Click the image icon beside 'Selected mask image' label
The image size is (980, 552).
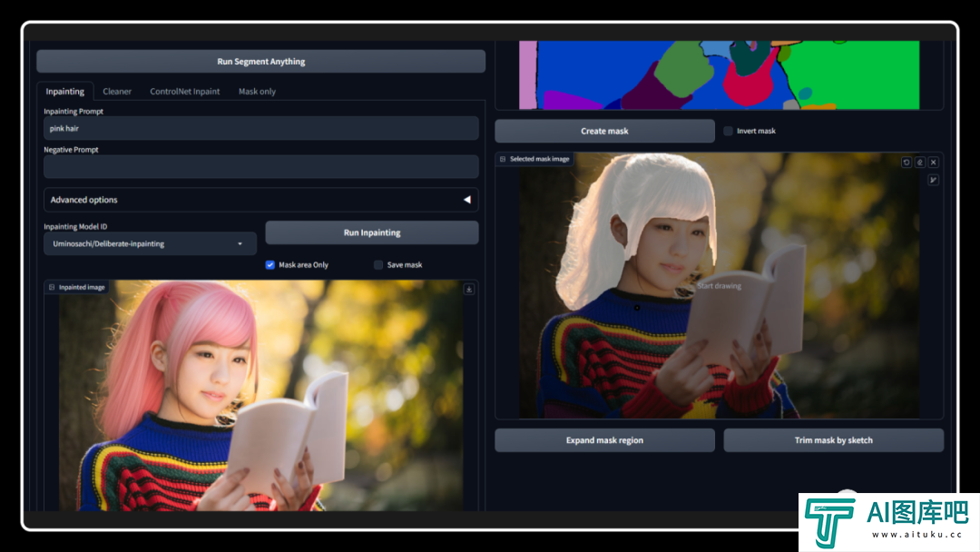coord(503,160)
